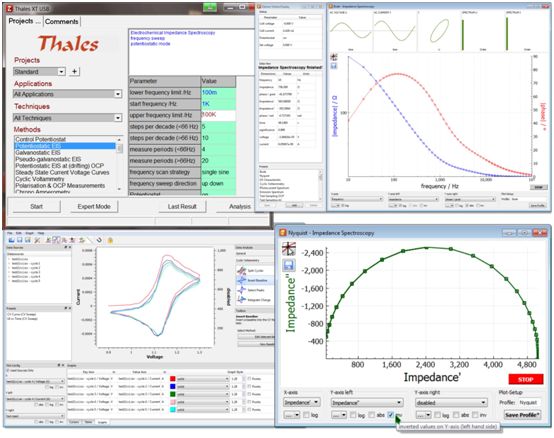Image resolution: width=554 pixels, height=438 pixels.
Task: Enable abs checkbox for Nyquist Y-axis left
Action: pyautogui.click(x=372, y=415)
